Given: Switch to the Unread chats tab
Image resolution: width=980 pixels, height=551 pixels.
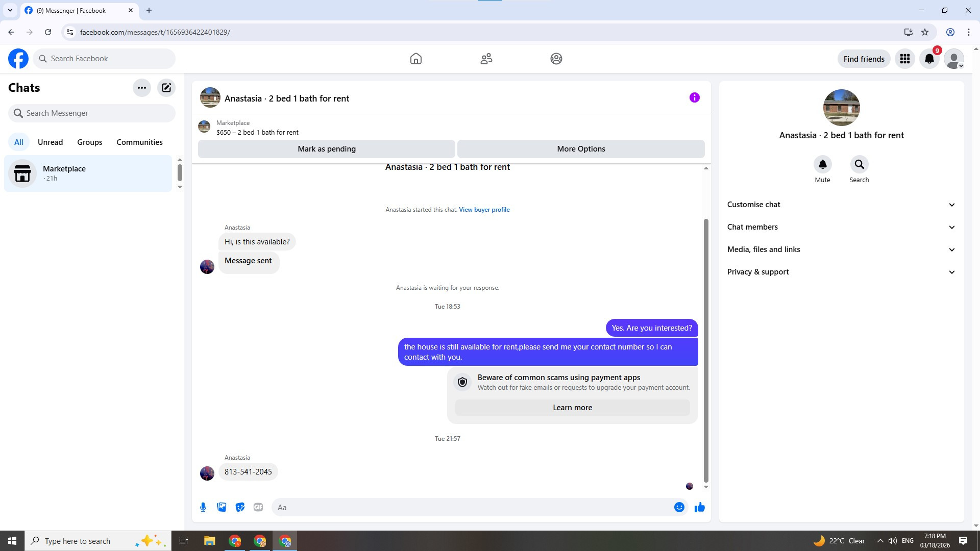Looking at the screenshot, I should (x=50, y=142).
